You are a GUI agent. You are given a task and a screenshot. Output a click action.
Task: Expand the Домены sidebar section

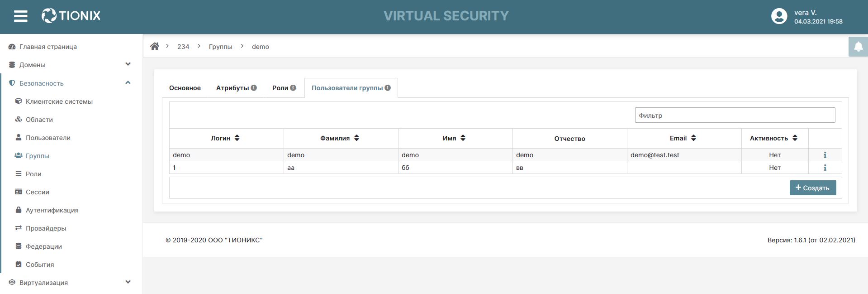point(128,64)
